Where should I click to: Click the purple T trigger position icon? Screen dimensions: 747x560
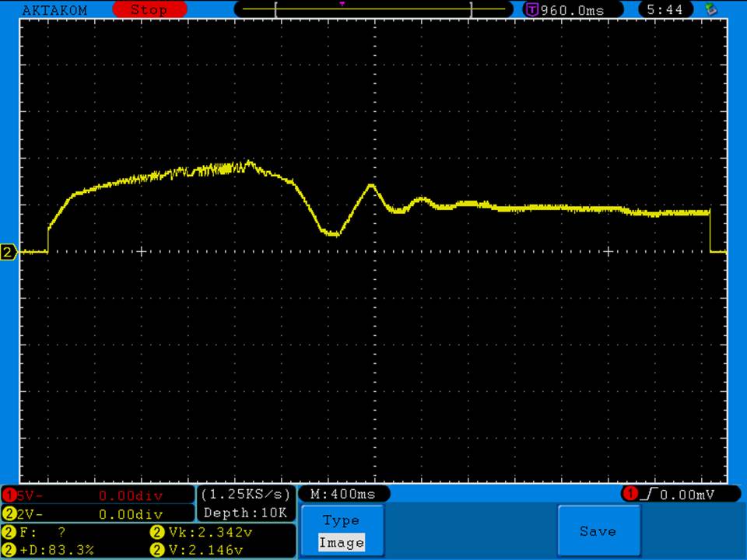click(x=532, y=10)
